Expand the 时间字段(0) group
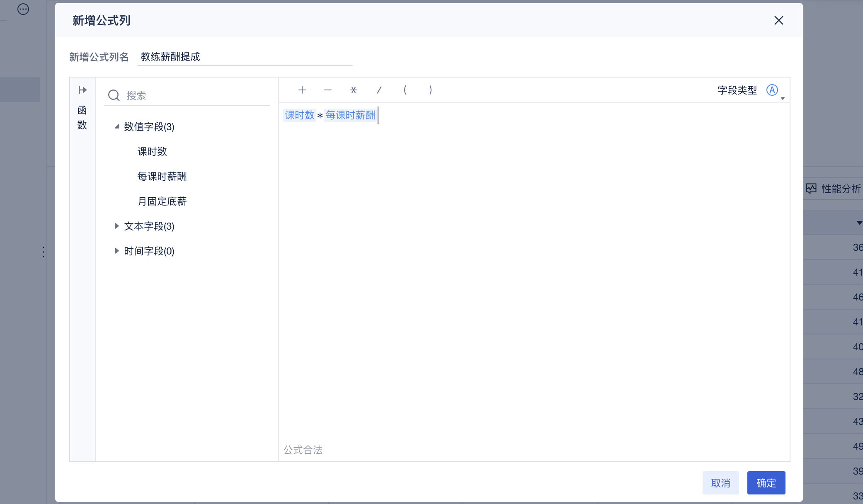Viewport: 863px width, 504px height. click(117, 251)
